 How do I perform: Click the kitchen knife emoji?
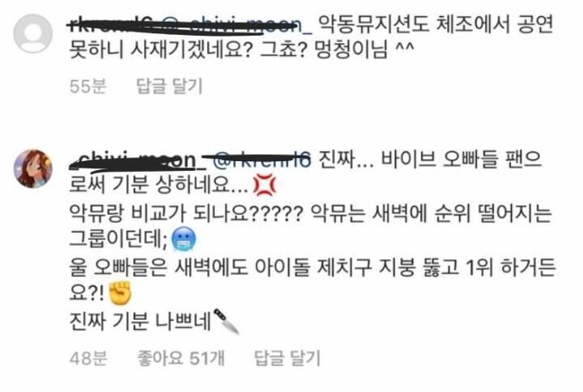coord(227,322)
